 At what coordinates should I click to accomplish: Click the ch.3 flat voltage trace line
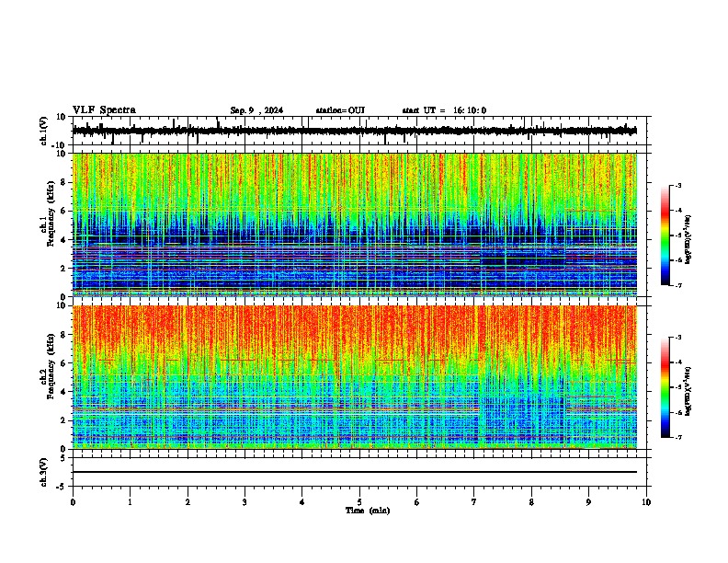355,472
